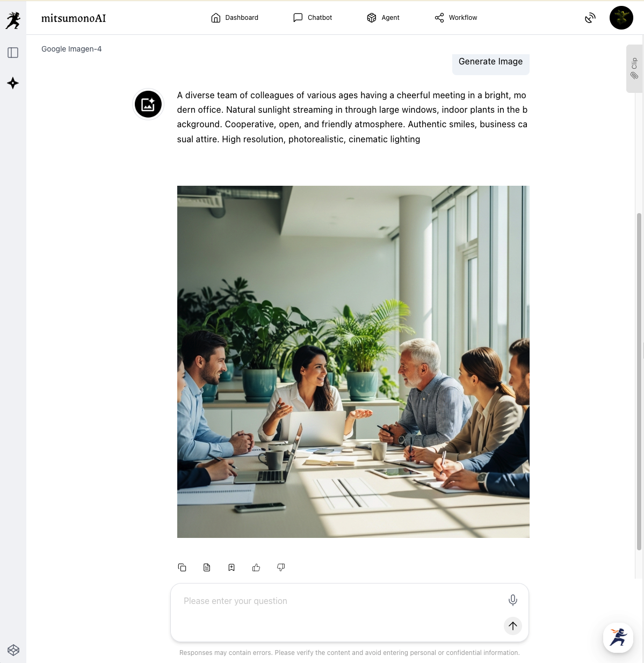This screenshot has height=663, width=644.
Task: Go to the Workflow section
Action: point(455,18)
